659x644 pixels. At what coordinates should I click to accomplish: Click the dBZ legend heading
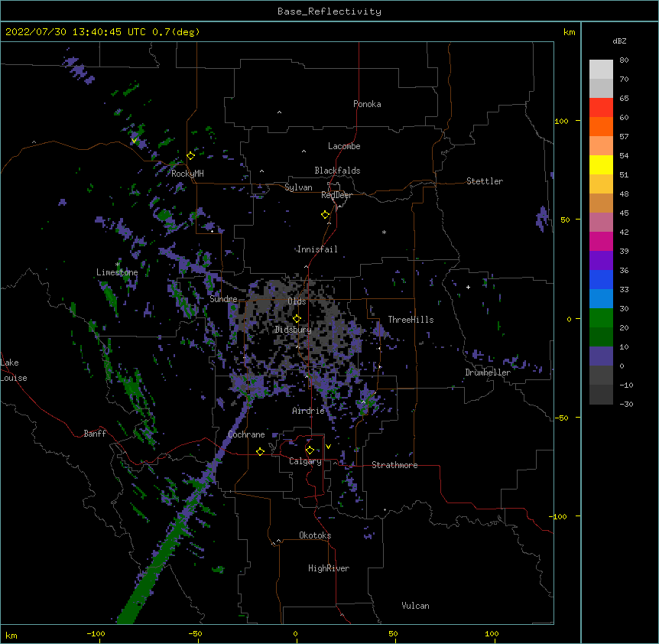click(x=619, y=41)
